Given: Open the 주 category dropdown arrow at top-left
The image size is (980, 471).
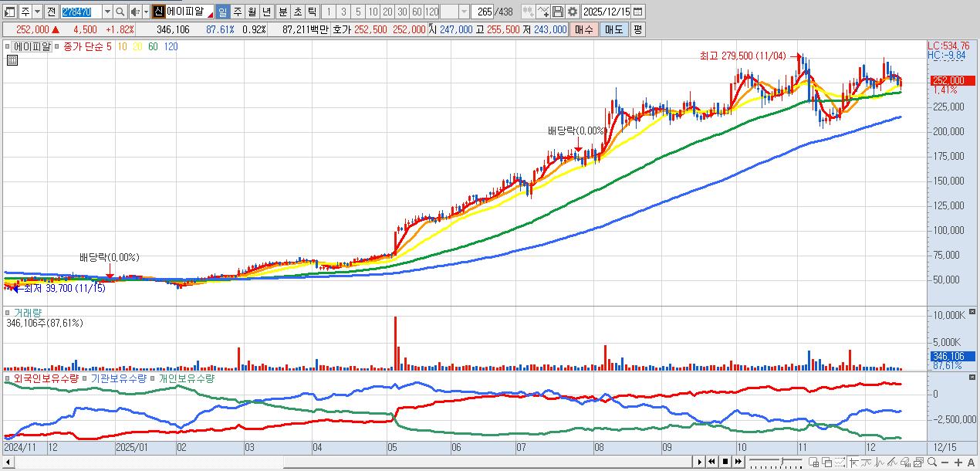Looking at the screenshot, I should [38, 12].
